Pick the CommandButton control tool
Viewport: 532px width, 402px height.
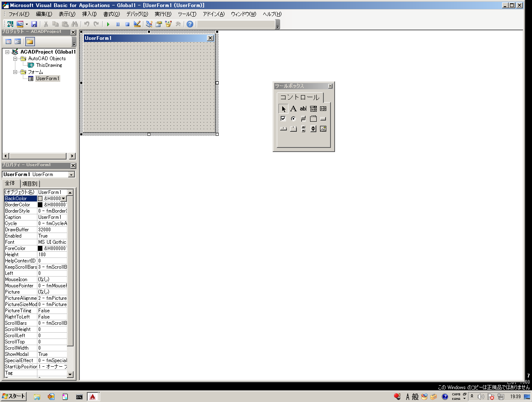323,119
